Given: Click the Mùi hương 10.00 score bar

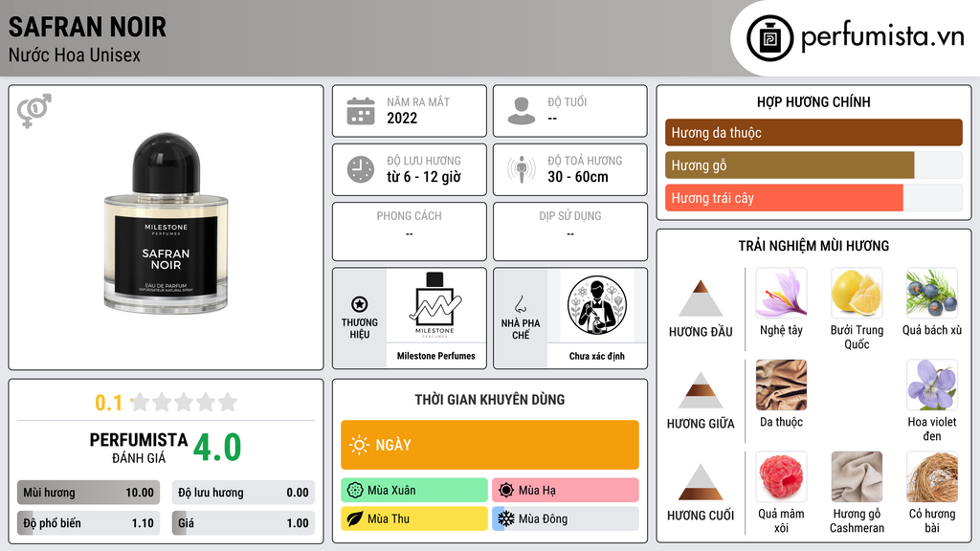Looking at the screenshot, I should tap(89, 493).
